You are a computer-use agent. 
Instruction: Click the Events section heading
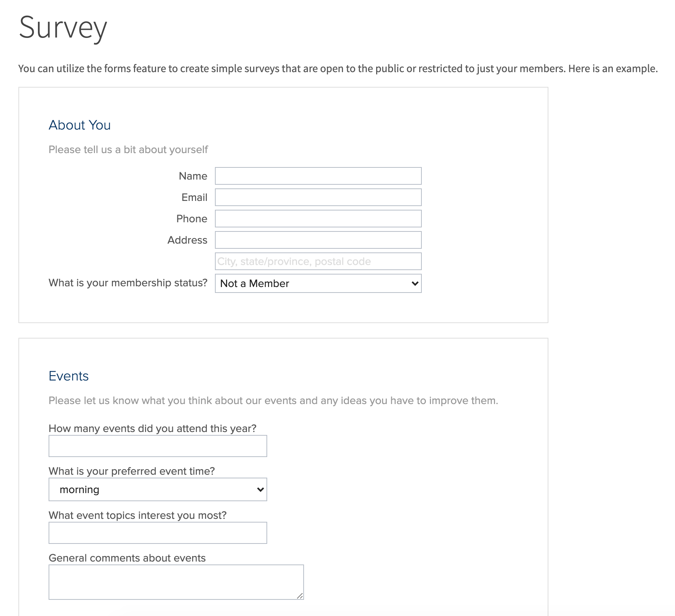[68, 376]
